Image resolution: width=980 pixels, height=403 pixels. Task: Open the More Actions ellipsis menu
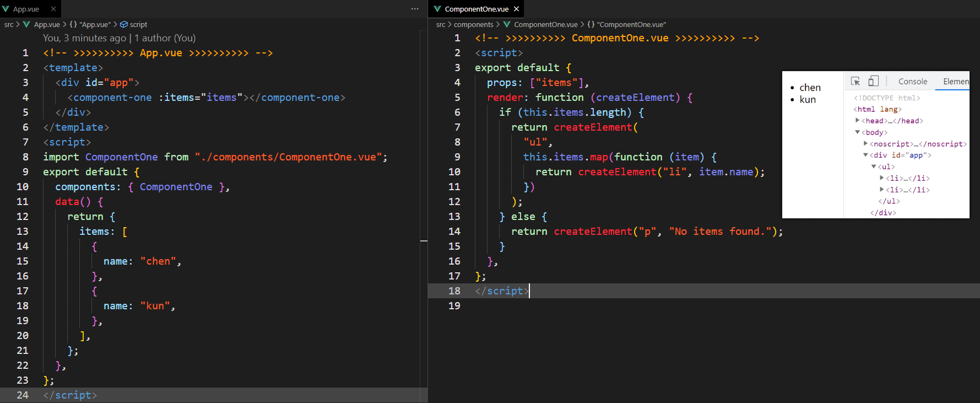(x=415, y=9)
